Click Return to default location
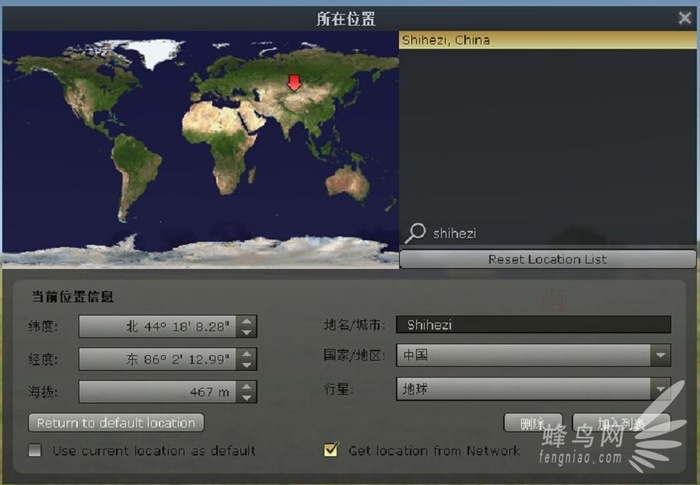The width and height of the screenshot is (700, 485). click(117, 423)
